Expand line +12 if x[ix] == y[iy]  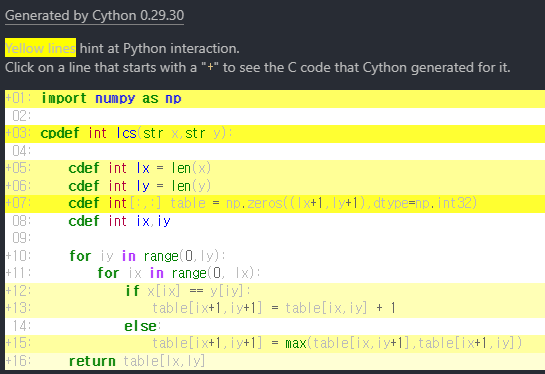coord(275,291)
